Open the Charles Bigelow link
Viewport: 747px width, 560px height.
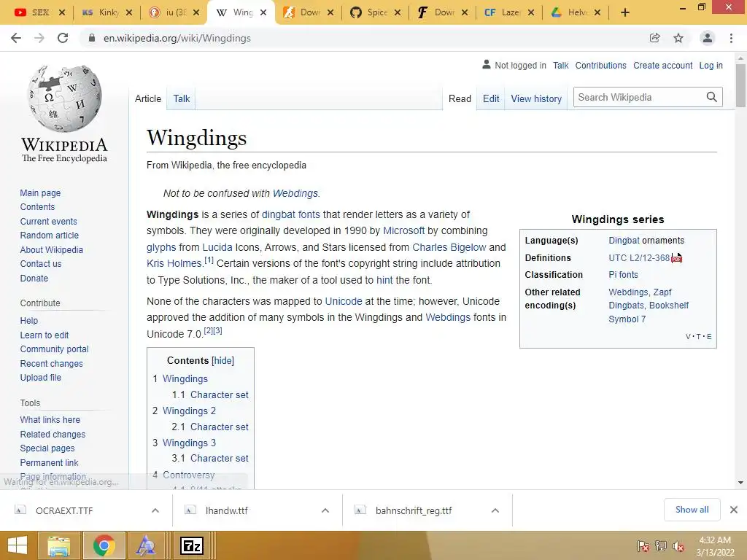(x=449, y=247)
